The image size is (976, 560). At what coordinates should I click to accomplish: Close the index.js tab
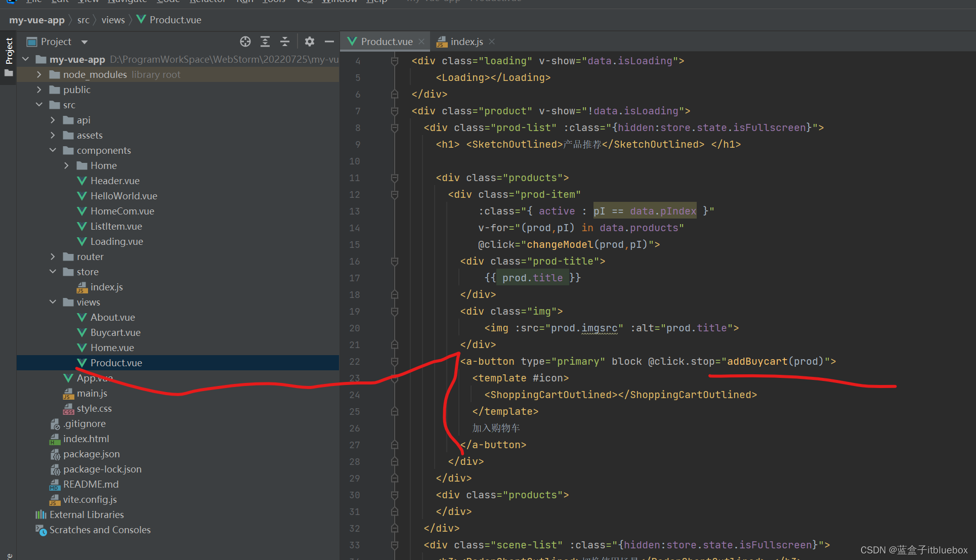pos(492,41)
